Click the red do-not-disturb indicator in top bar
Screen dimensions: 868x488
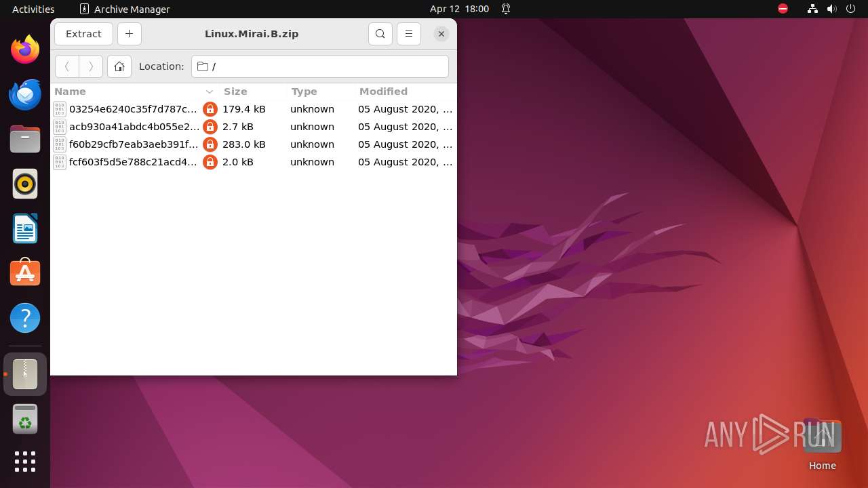(x=783, y=9)
